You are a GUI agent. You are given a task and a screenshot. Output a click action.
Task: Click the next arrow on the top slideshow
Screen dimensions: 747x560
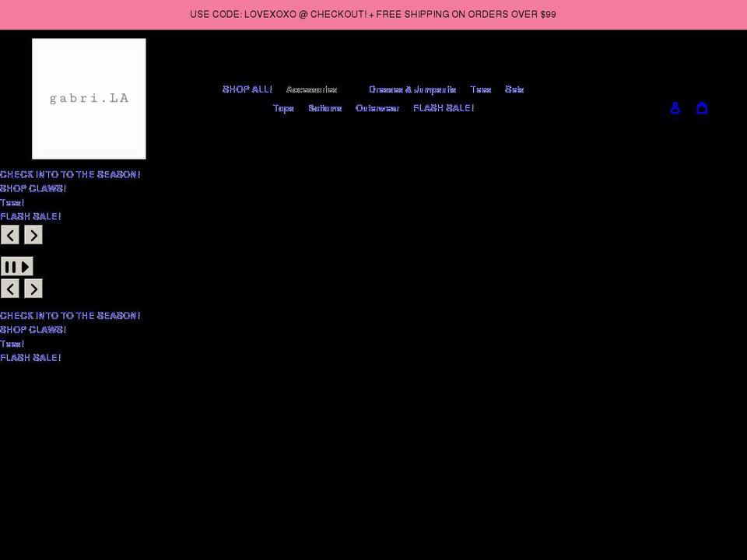click(x=33, y=234)
